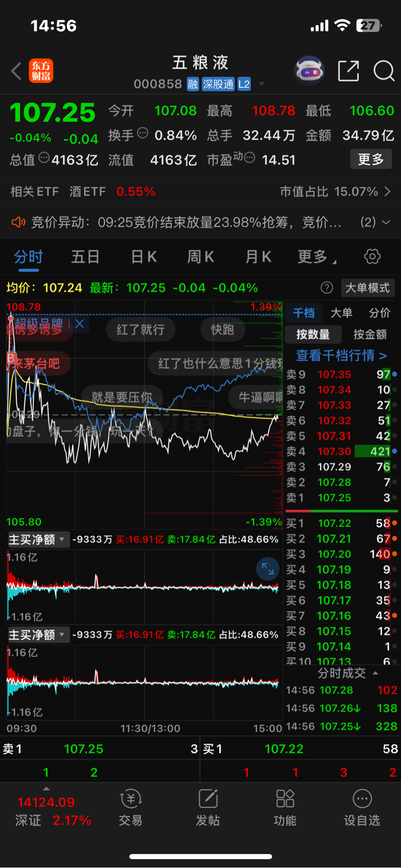Tap the 竞价异动 speaker icon
This screenshot has width=401, height=868.
click(x=18, y=222)
